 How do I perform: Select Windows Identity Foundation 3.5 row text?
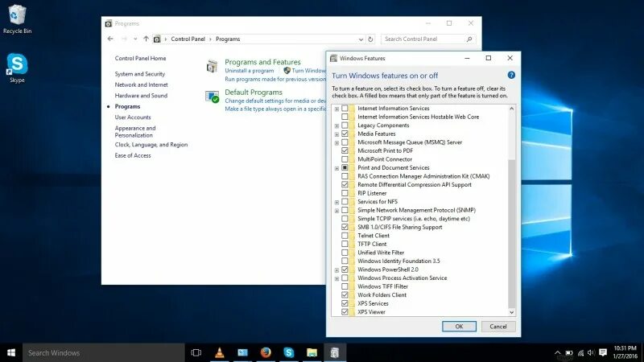[x=398, y=261]
